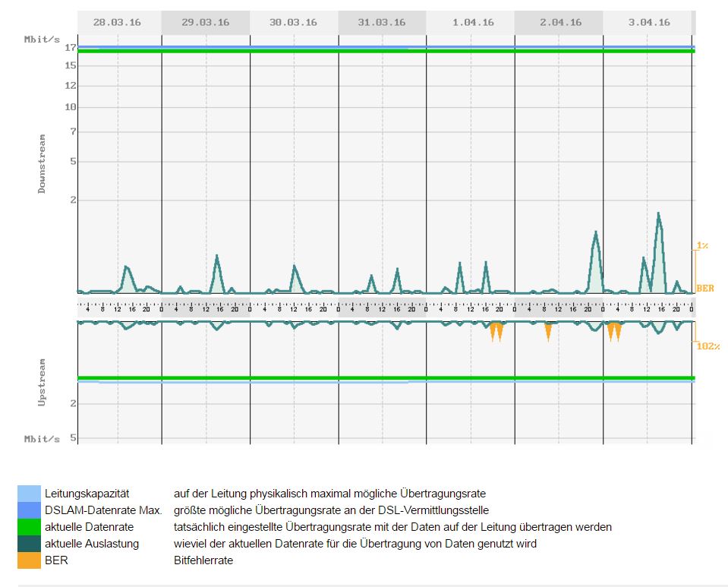Switch to the 31.03.16 date header
728x587 pixels.
(381, 22)
